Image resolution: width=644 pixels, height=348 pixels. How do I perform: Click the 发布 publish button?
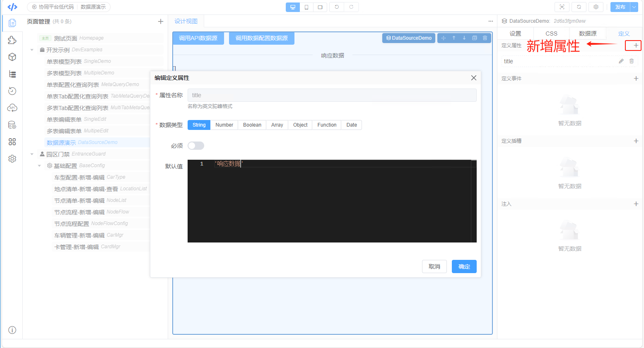pyautogui.click(x=620, y=7)
